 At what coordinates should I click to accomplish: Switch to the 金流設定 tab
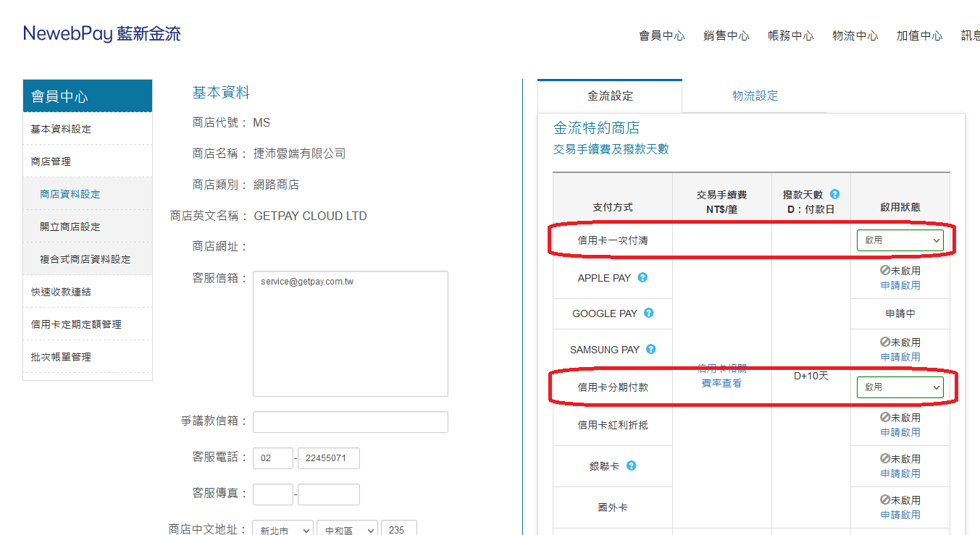(610, 96)
